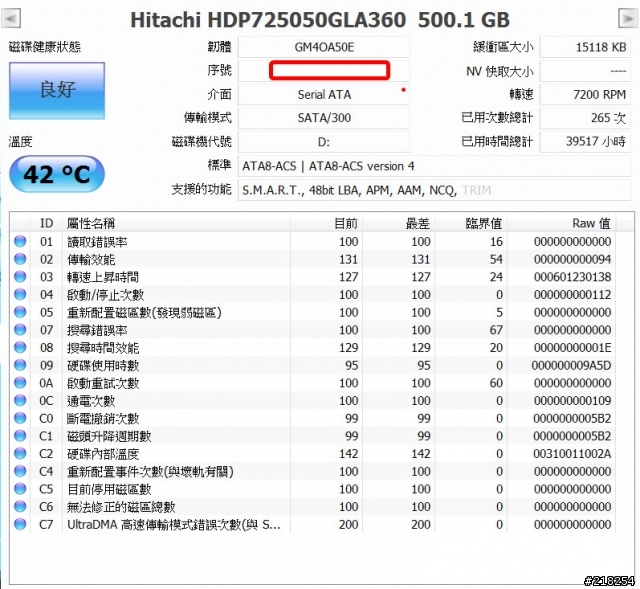Select the 讀取錯誤率 attribute name
The image size is (640, 589).
[97, 242]
